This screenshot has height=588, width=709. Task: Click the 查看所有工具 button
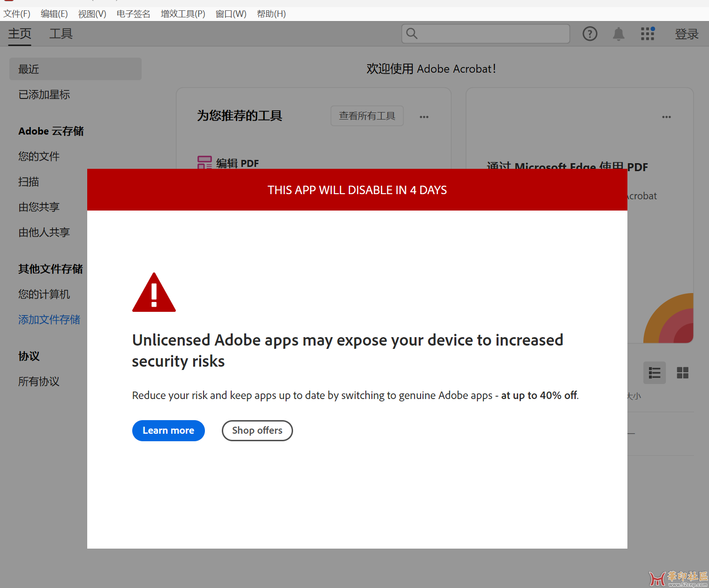pos(367,116)
